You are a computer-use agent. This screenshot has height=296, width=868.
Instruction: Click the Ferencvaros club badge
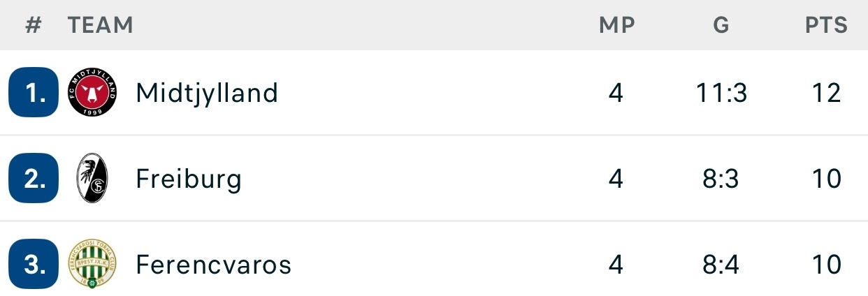pyautogui.click(x=92, y=265)
